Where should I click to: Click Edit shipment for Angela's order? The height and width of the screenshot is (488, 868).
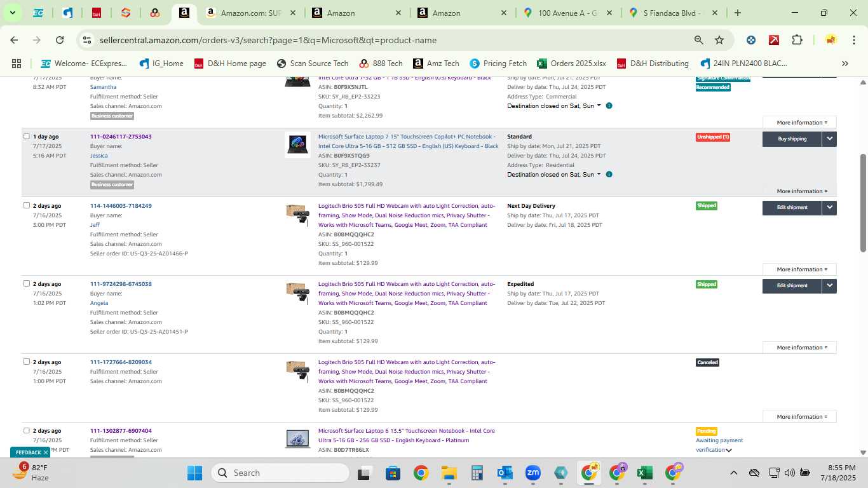point(792,285)
